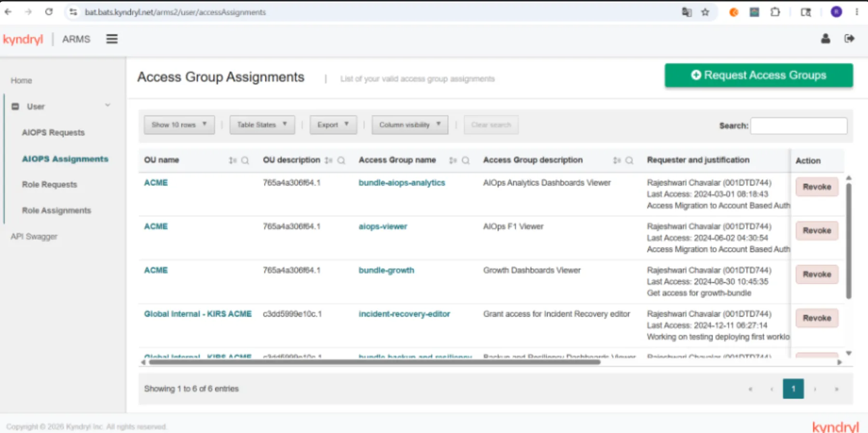
Task: Reload the current page
Action: pos(49,12)
